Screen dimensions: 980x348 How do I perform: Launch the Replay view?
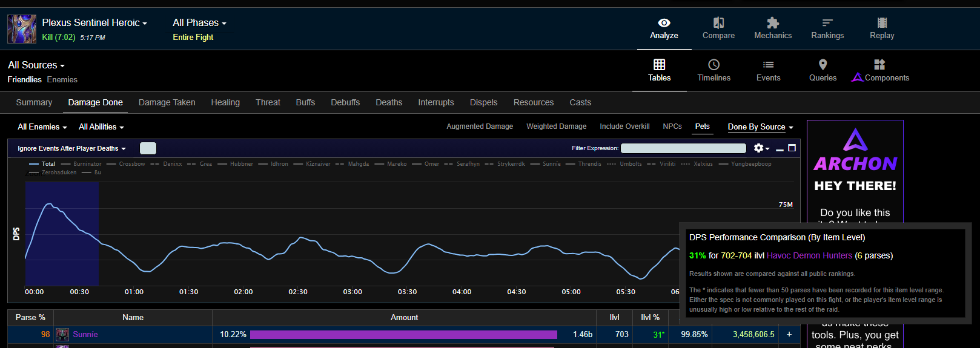click(882, 28)
